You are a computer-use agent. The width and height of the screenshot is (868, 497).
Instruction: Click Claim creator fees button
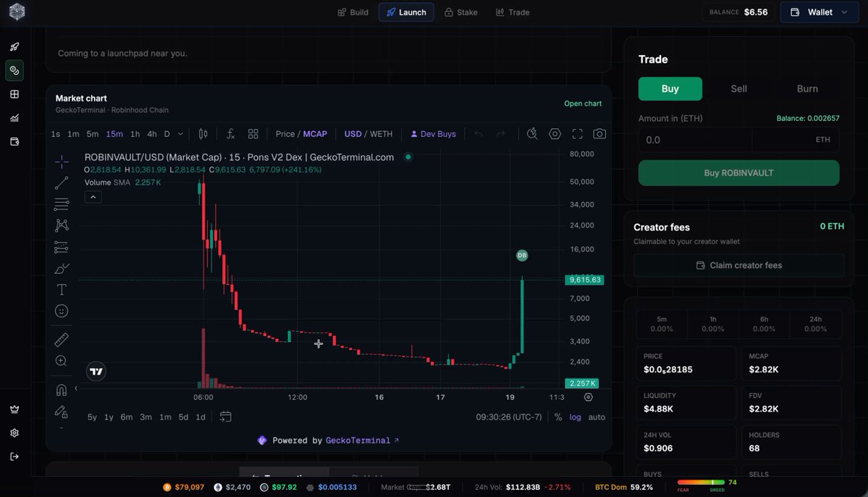click(738, 265)
